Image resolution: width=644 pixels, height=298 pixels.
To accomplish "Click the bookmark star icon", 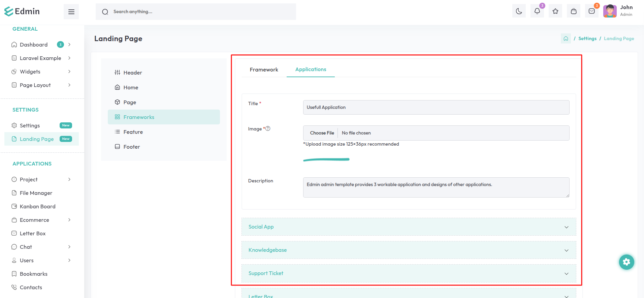I will point(555,11).
